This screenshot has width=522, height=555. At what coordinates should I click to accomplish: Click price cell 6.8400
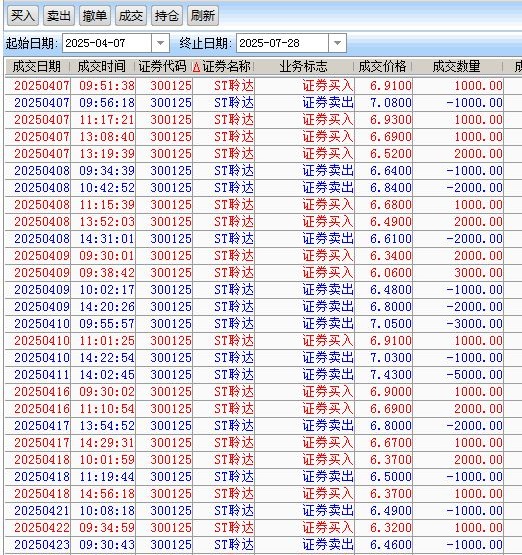pyautogui.click(x=391, y=188)
